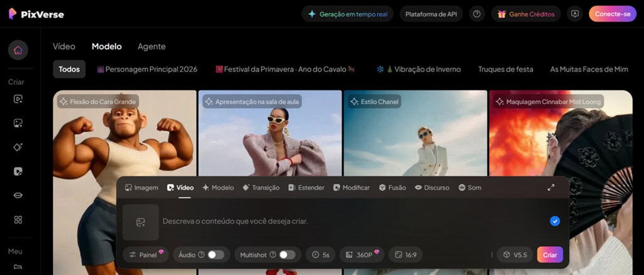The height and width of the screenshot is (275, 644).
Task: Click the Conecte-se button
Action: pyautogui.click(x=612, y=14)
